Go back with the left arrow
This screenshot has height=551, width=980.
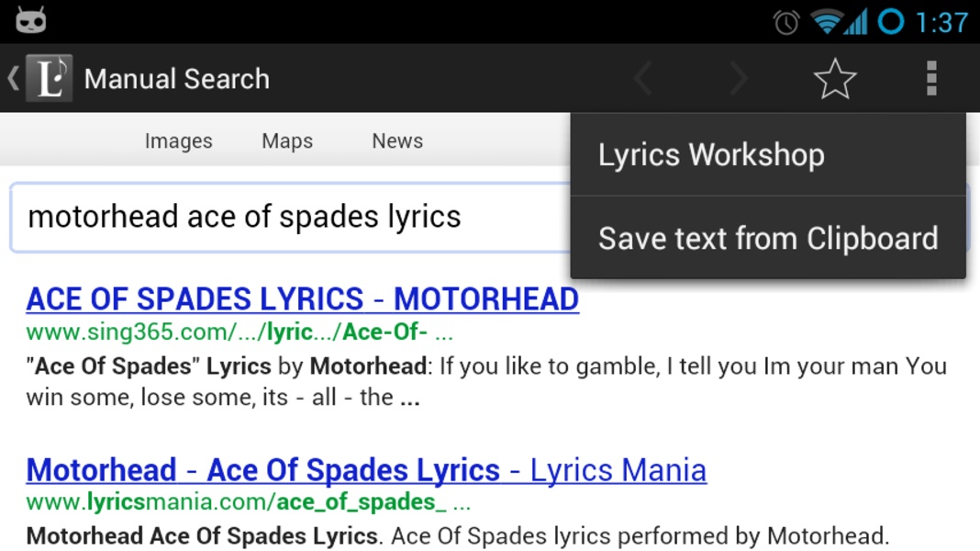[643, 79]
